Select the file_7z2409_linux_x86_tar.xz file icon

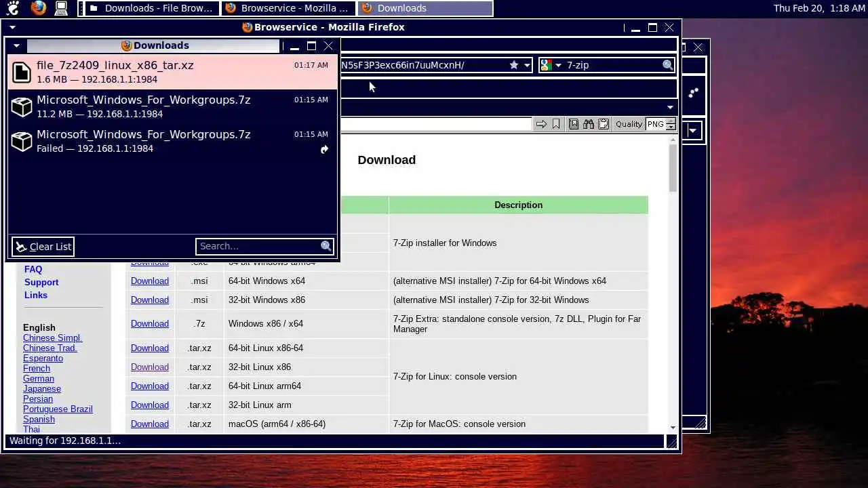[x=22, y=72]
